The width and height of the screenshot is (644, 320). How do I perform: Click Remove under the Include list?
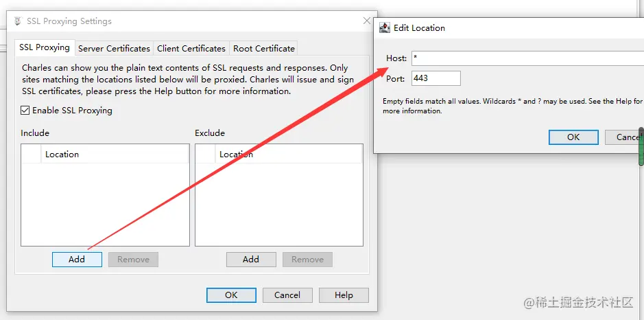click(133, 260)
